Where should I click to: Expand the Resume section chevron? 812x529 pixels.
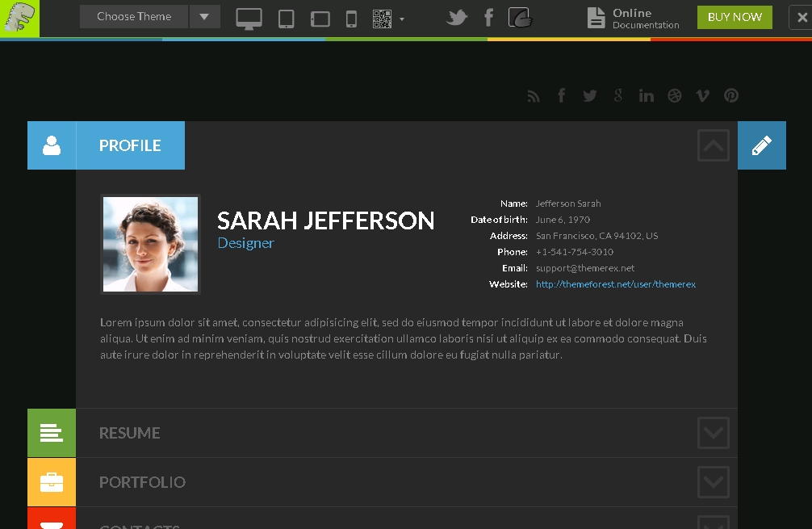(x=713, y=433)
